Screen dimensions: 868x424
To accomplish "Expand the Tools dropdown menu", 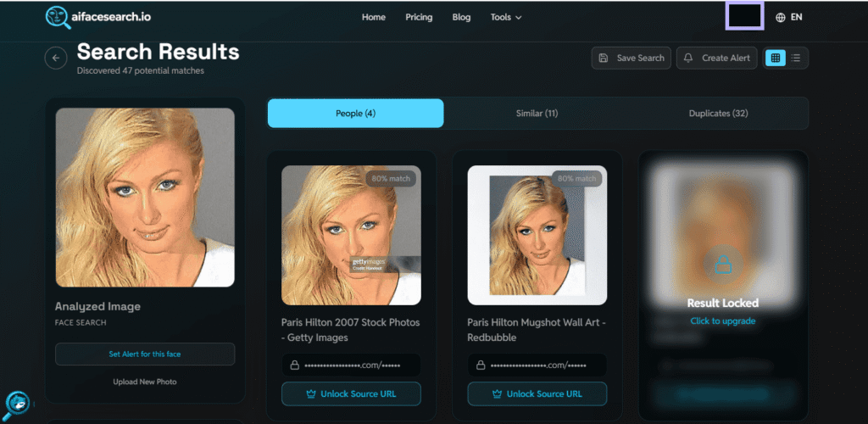I will tap(506, 17).
